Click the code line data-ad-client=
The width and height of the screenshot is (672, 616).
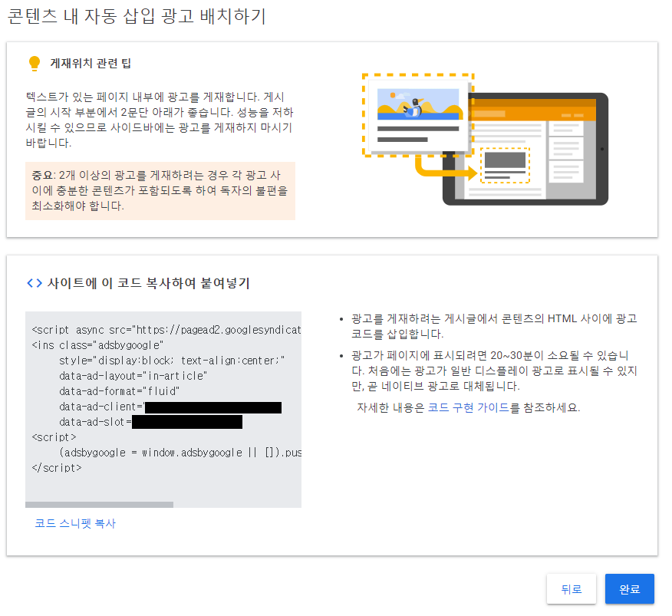click(x=170, y=407)
